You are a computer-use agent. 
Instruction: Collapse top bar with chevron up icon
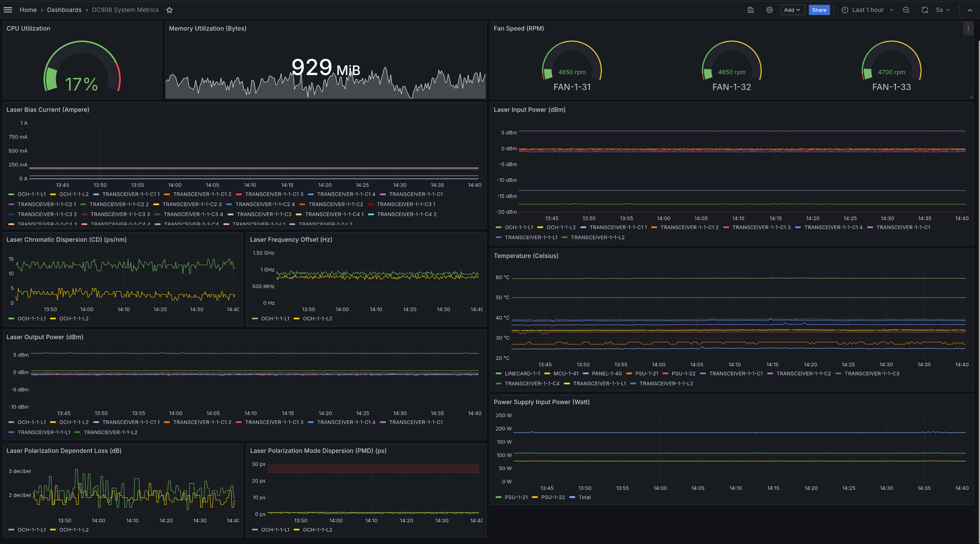pos(970,10)
